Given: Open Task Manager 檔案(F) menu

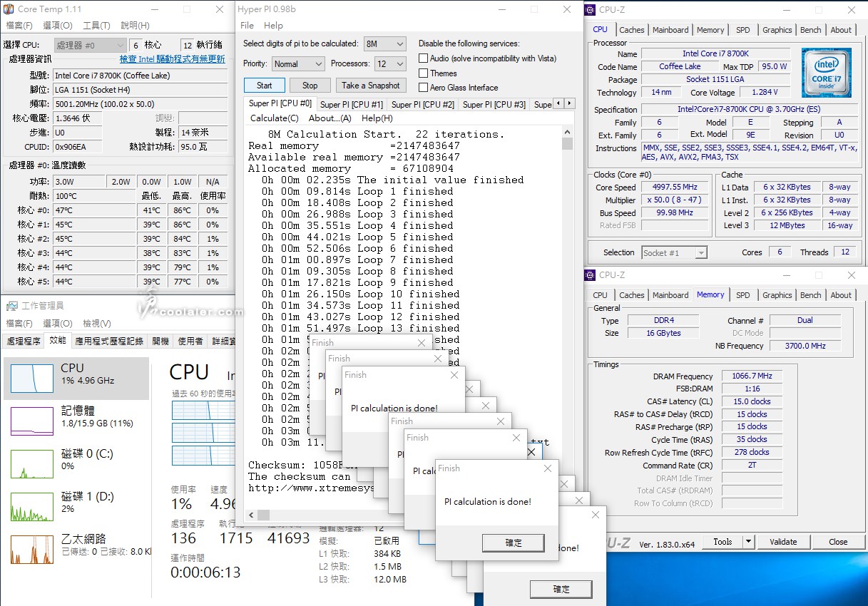Looking at the screenshot, I should [x=19, y=323].
